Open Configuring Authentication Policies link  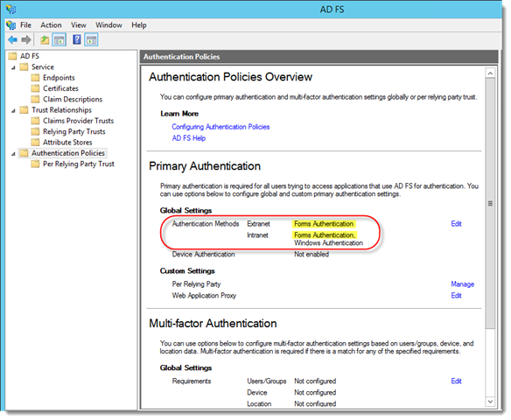(220, 127)
